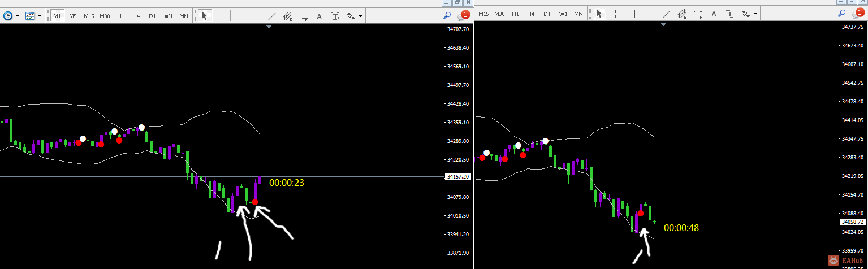Expand the arrows tool dropdown in the right window
Screen dimensions: 868x269
pyautogui.click(x=755, y=13)
